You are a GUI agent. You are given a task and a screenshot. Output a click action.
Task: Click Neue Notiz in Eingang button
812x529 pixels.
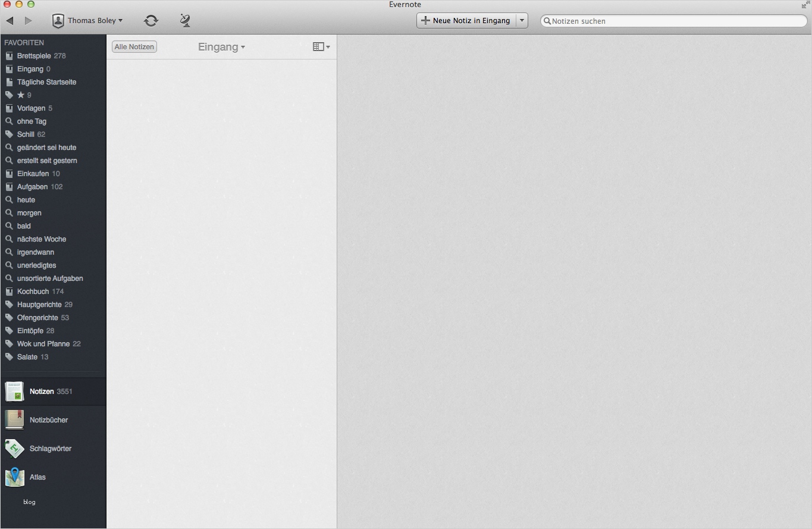466,20
